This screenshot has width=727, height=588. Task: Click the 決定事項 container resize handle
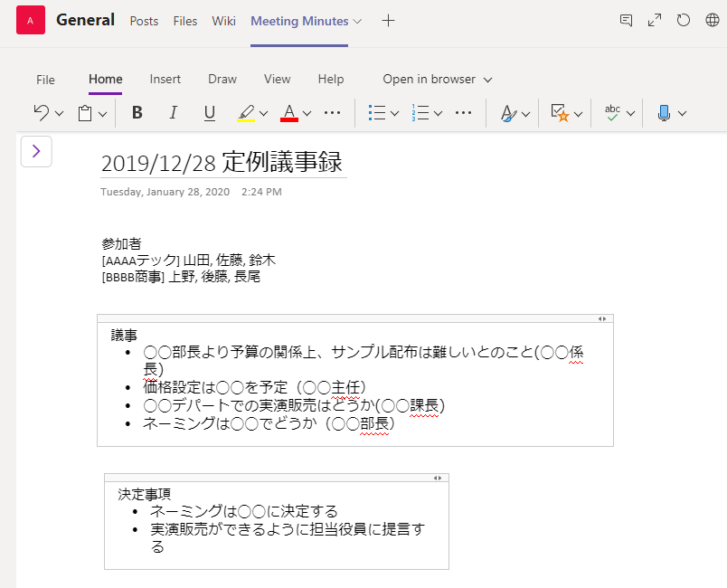pos(438,479)
